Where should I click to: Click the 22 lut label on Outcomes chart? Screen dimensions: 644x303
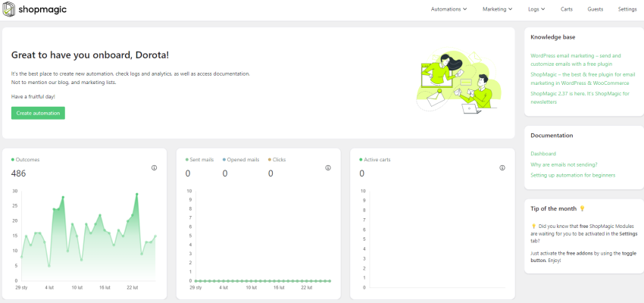pyautogui.click(x=133, y=288)
